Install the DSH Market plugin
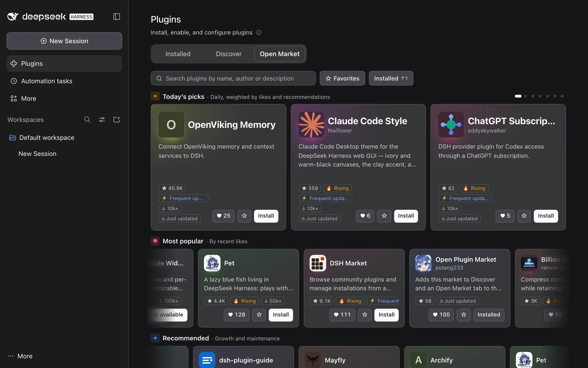588x368 pixels. [387, 315]
